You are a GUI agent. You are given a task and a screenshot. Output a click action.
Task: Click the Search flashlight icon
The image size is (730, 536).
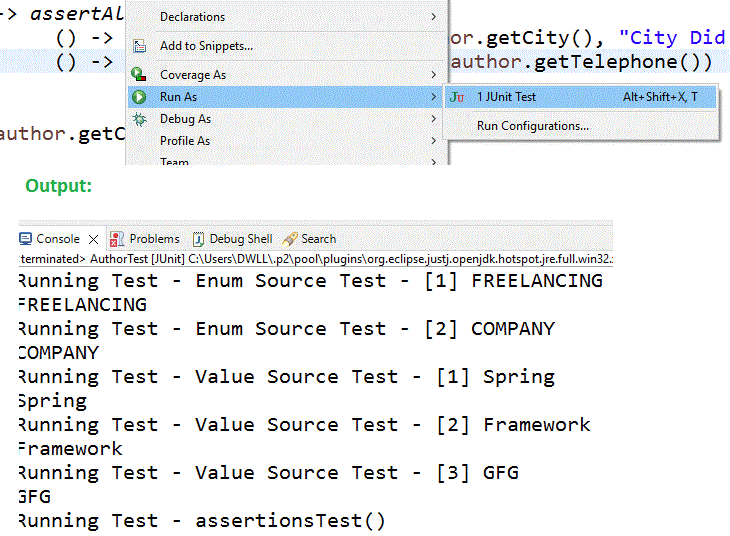290,239
